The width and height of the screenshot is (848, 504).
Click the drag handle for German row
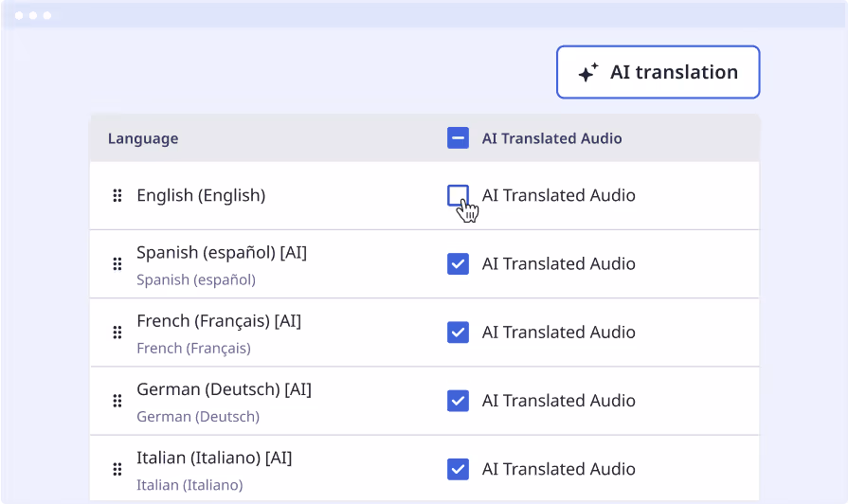tap(117, 401)
